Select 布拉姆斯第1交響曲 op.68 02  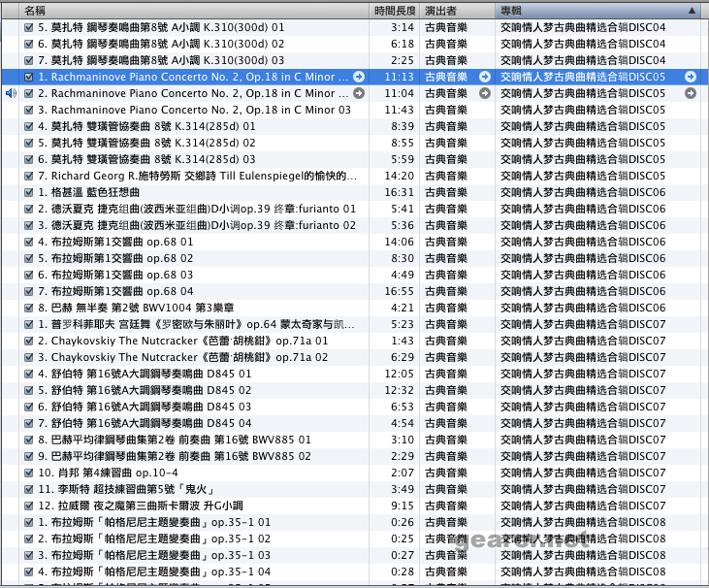115,258
